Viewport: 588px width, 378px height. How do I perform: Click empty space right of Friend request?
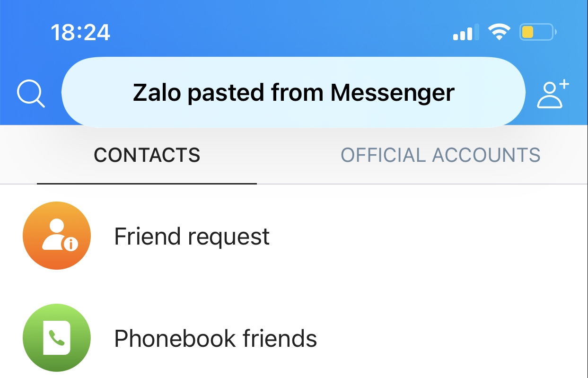[x=426, y=236]
